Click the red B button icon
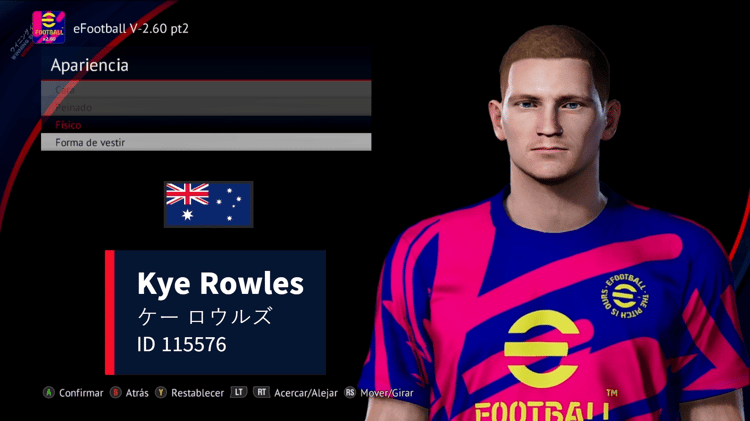This screenshot has height=421, width=750. [115, 392]
